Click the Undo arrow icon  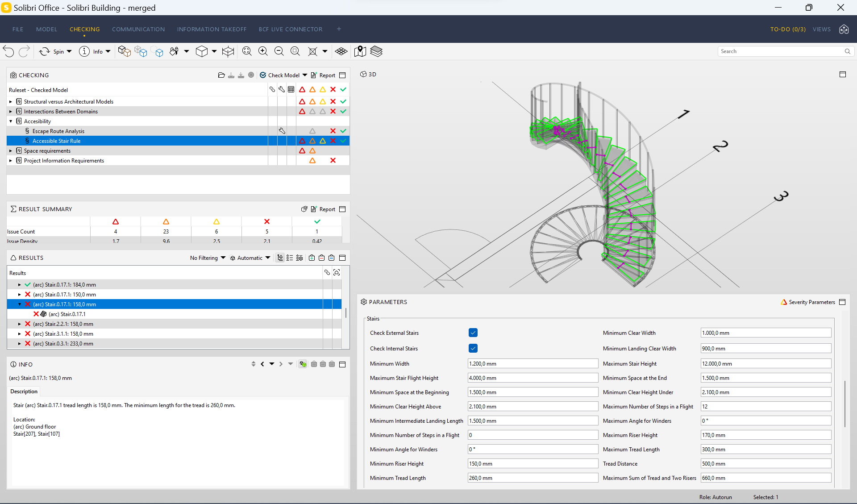point(8,51)
